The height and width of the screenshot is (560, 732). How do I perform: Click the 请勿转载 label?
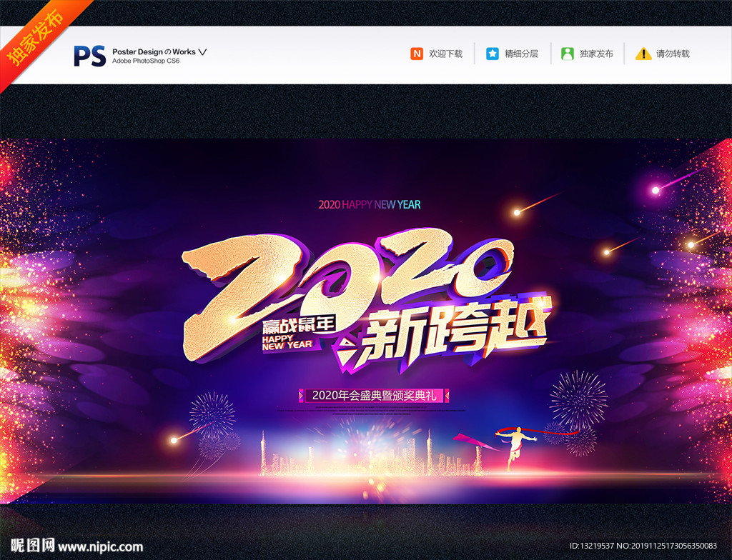673,54
